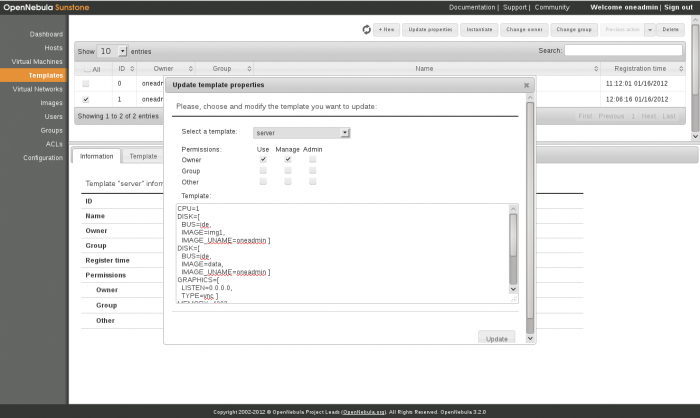Select Templates in sidebar
This screenshot has width=700, height=418.
pyautogui.click(x=46, y=75)
